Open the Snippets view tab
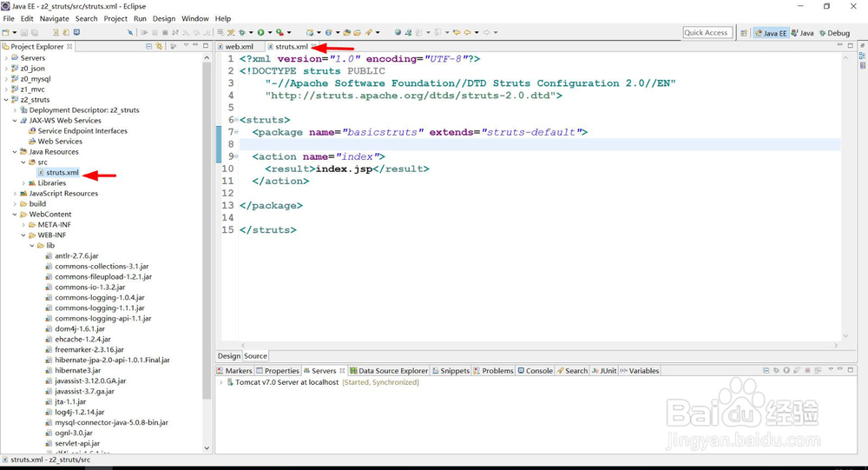Image resolution: width=868 pixels, height=470 pixels. [x=450, y=371]
